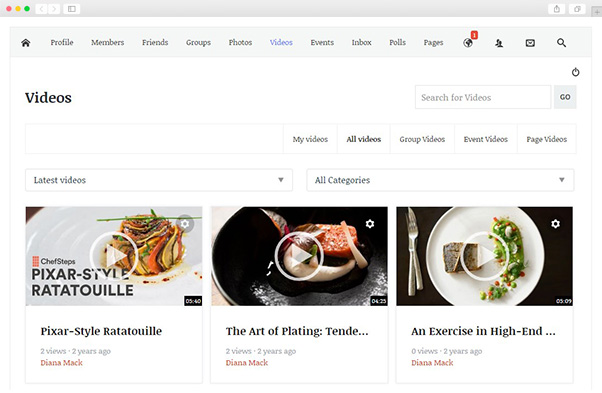
Task: Switch to the Page Videos tab
Action: pos(547,139)
